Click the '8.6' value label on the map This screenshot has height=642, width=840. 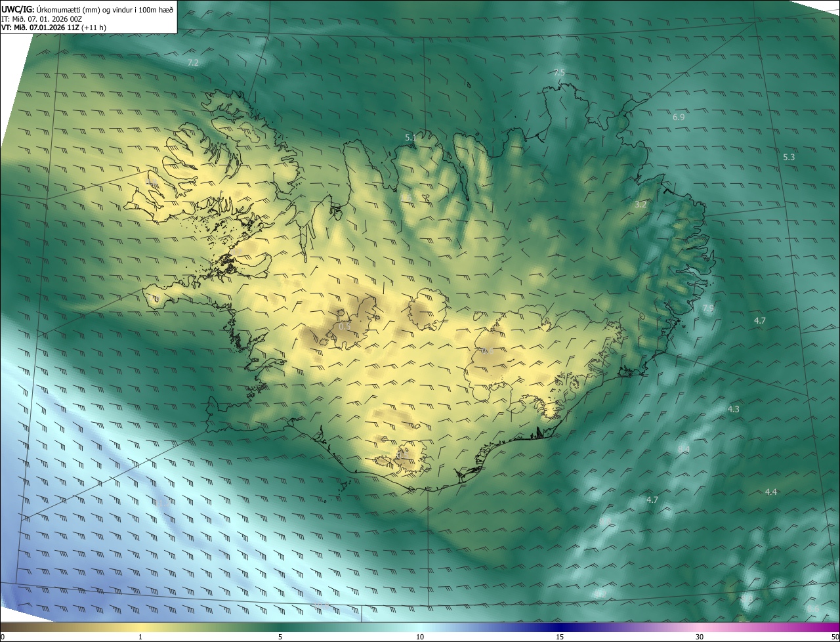pyautogui.click(x=813, y=609)
